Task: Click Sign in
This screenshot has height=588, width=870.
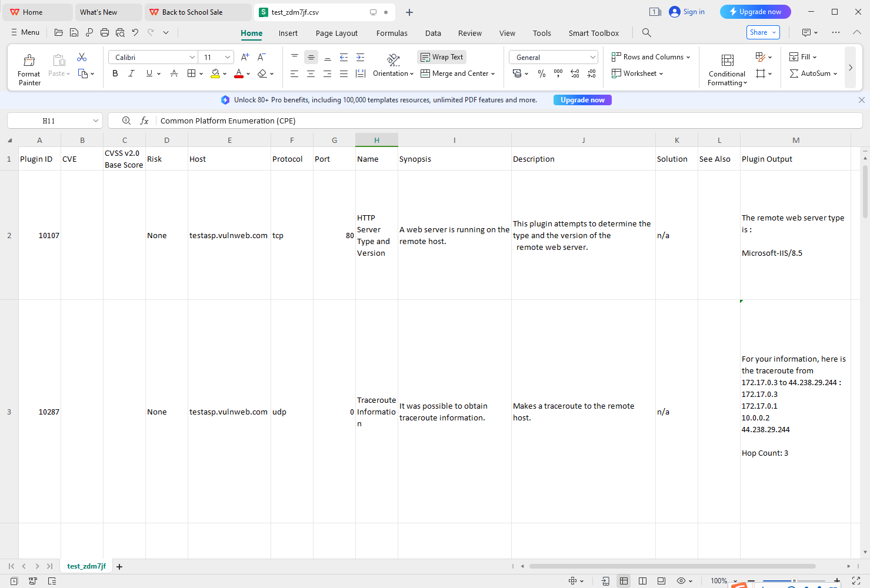Action: tap(687, 12)
